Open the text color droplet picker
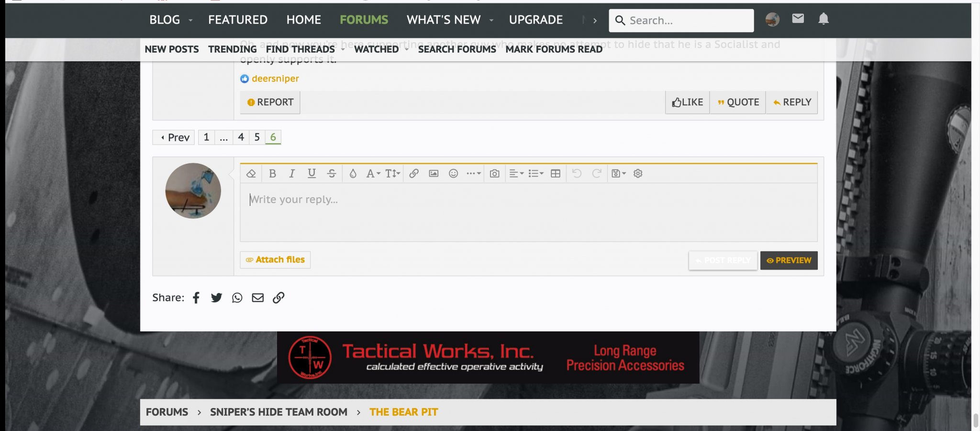Viewport: 980px width, 431px height. tap(353, 173)
